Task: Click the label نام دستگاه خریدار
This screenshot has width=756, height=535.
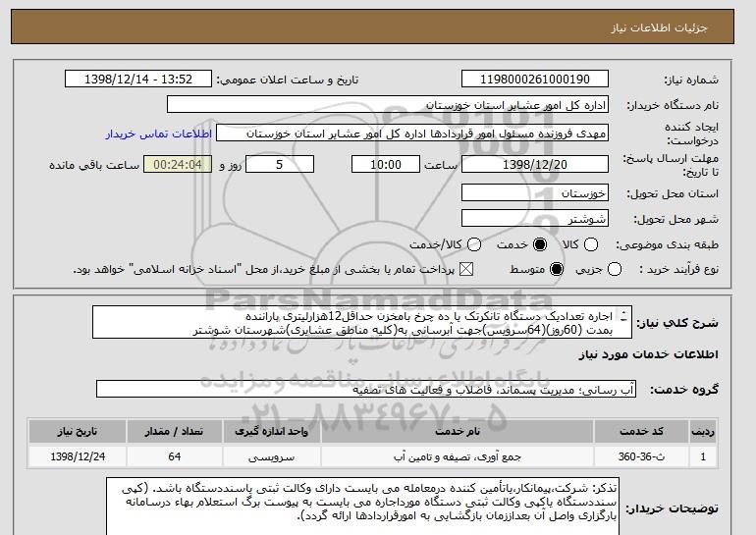Action: point(673,105)
